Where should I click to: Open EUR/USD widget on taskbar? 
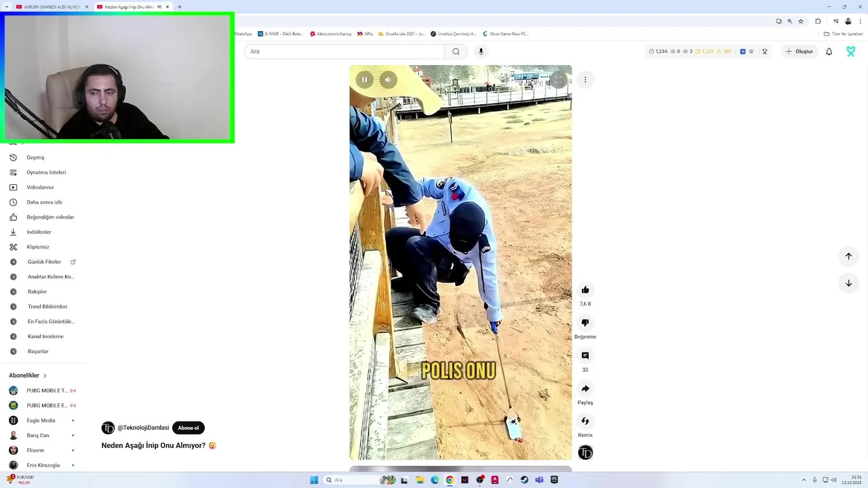(20, 480)
